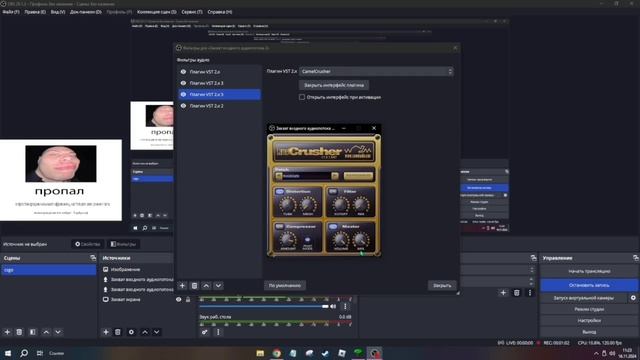Click Закрыть интерфейс плагина button
640x360 pixels.
click(334, 85)
